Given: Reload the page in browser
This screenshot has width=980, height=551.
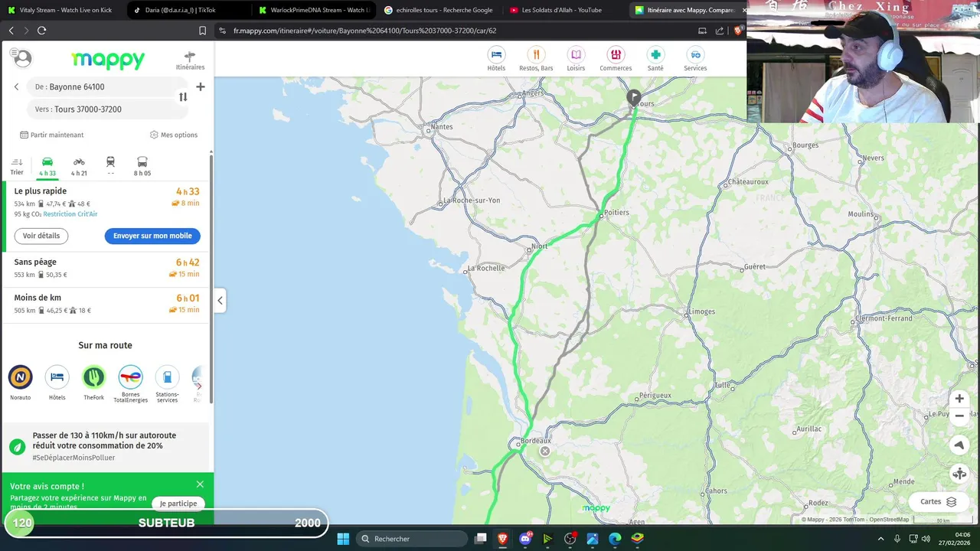Looking at the screenshot, I should click(x=41, y=31).
